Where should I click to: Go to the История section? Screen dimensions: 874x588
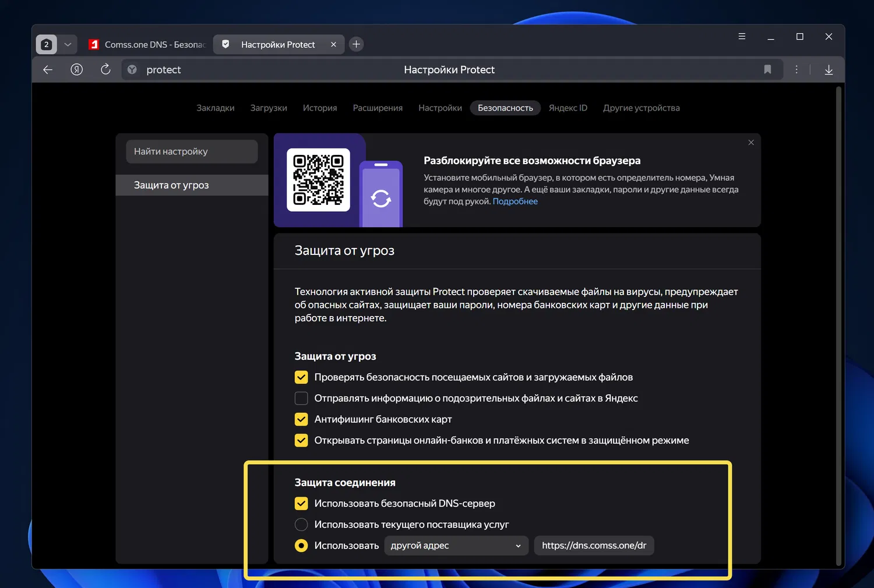tap(320, 108)
